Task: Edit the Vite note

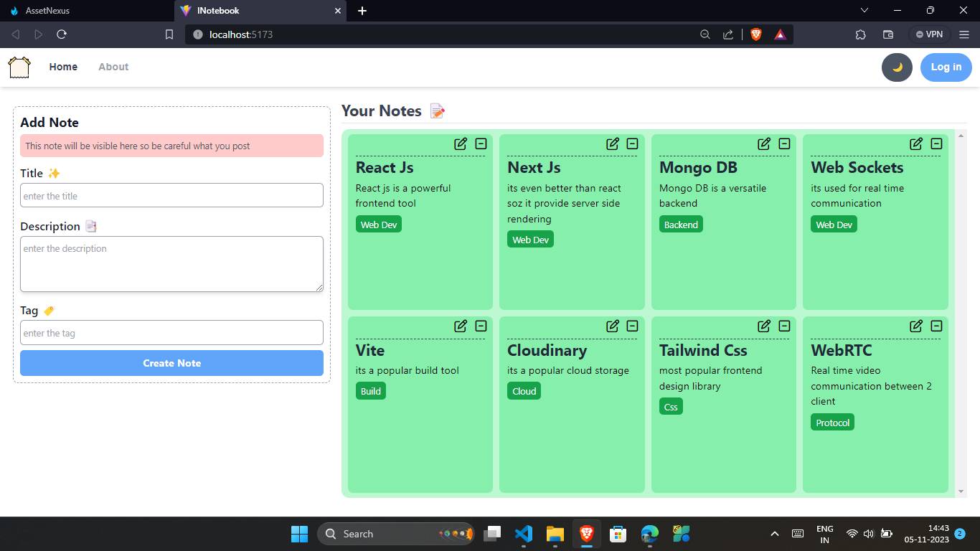Action: click(x=461, y=326)
